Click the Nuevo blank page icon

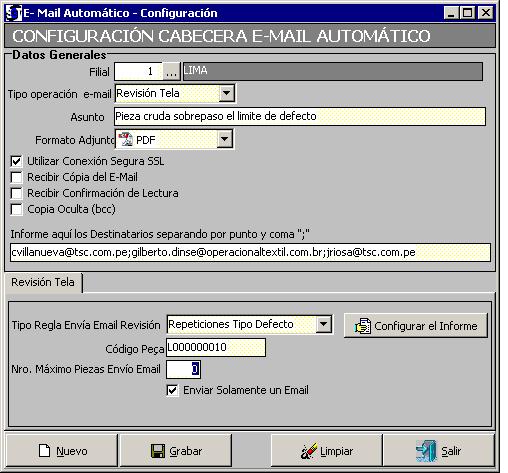(x=44, y=451)
